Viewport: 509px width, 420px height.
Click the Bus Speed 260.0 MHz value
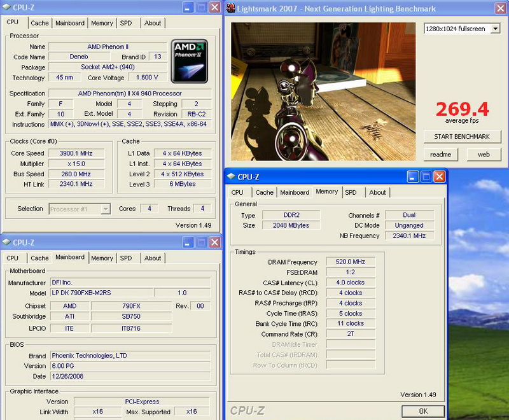(76, 174)
